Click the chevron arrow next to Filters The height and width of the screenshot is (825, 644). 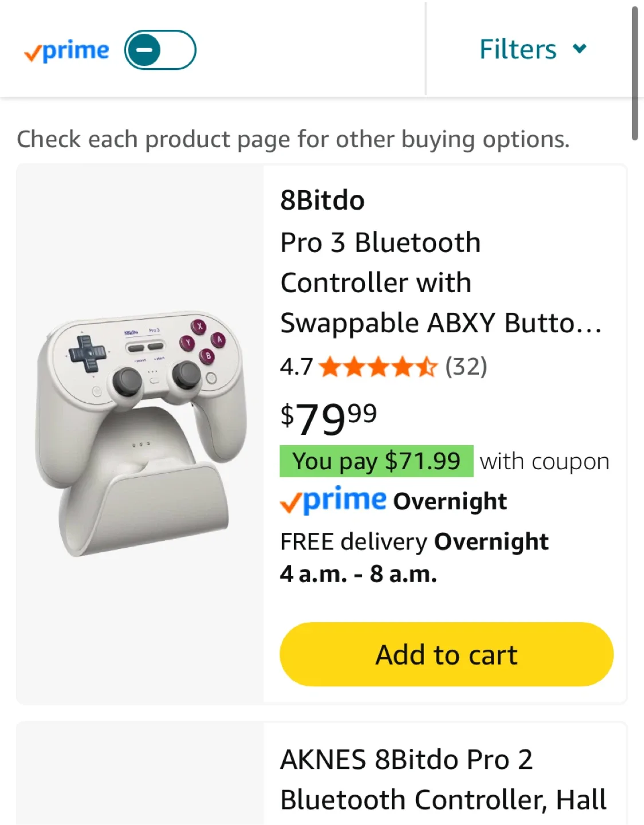click(580, 49)
